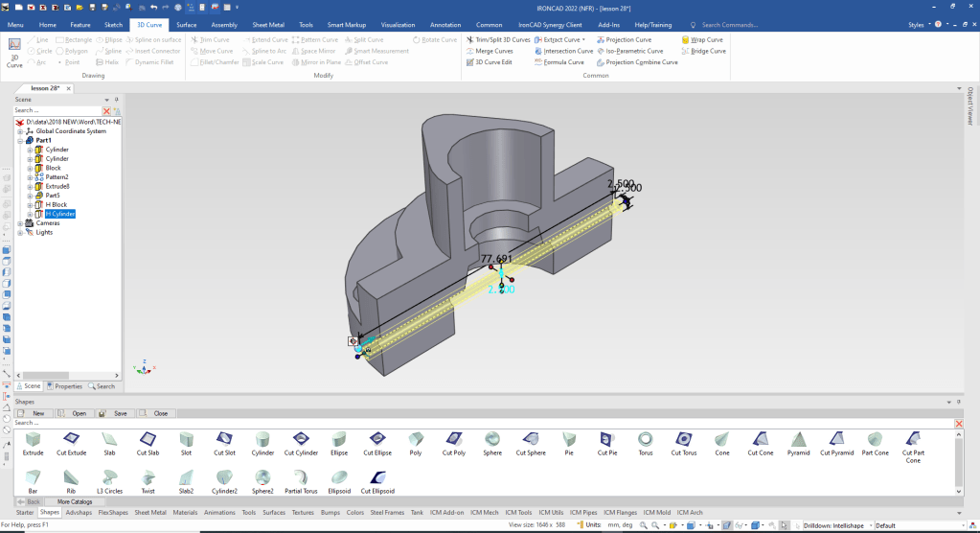Switch to the Properties panel tab

(65, 386)
